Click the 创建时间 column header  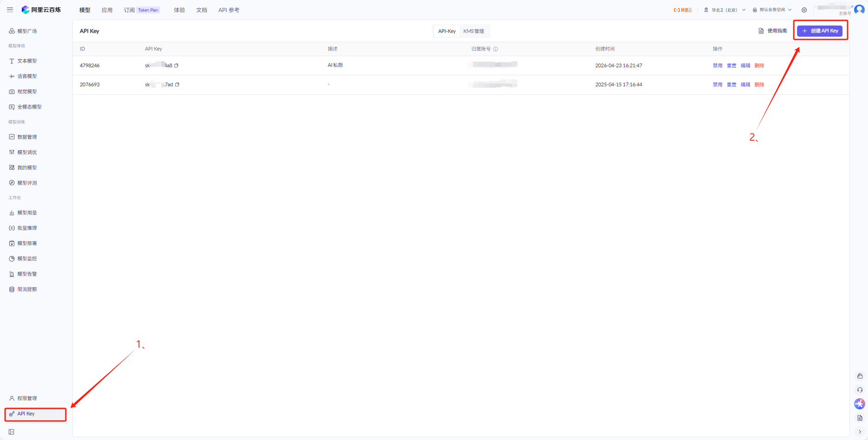[605, 49]
